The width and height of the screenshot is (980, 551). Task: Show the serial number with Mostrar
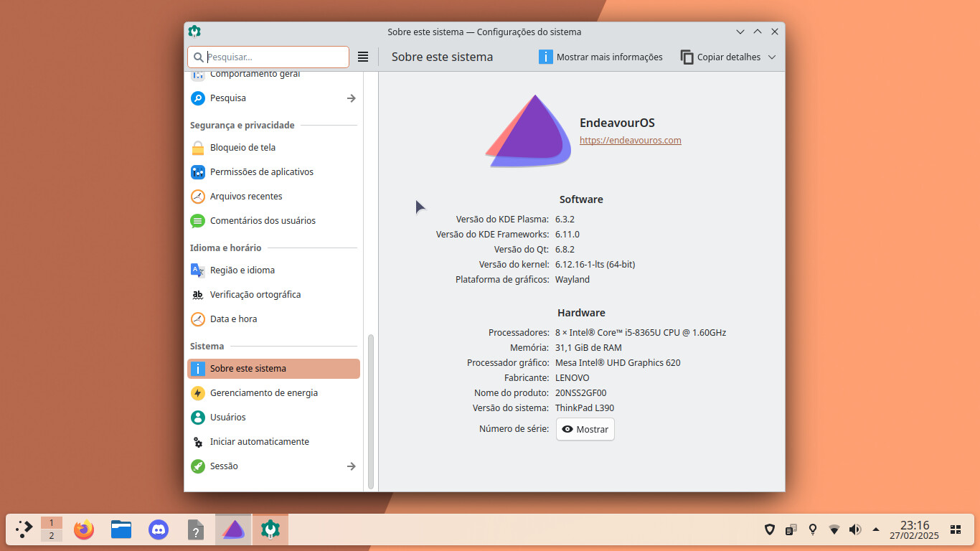coord(585,429)
